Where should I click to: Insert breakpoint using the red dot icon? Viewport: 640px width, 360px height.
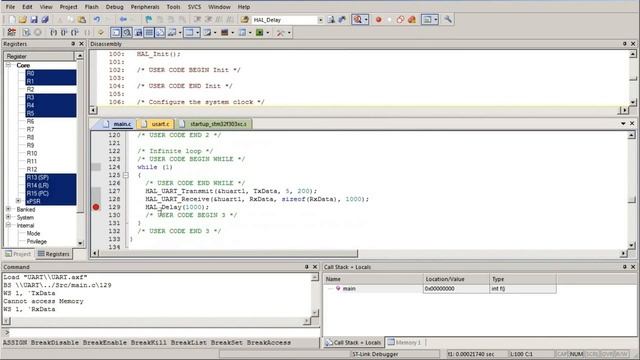378,20
